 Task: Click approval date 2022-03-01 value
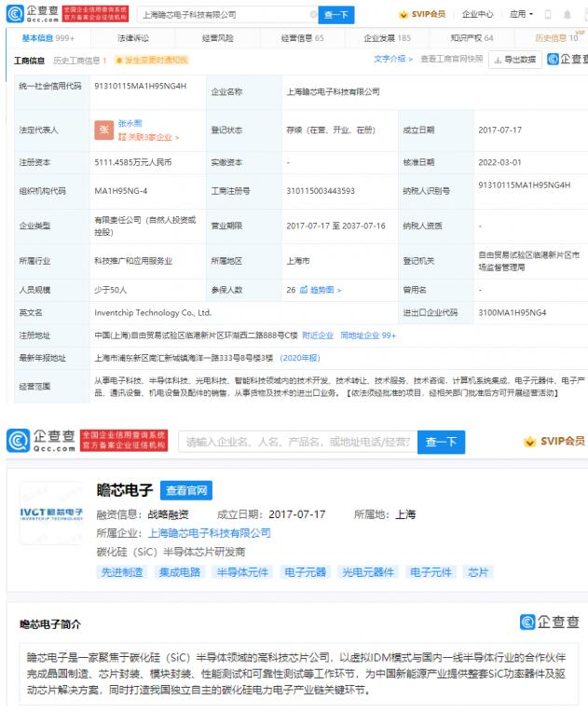(499, 162)
